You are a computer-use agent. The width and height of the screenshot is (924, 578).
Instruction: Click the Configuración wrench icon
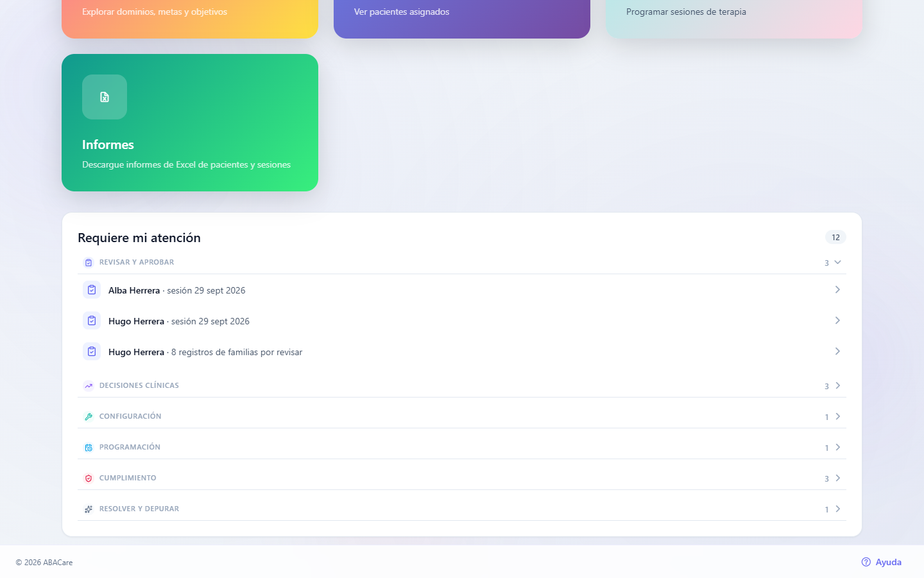click(x=89, y=417)
